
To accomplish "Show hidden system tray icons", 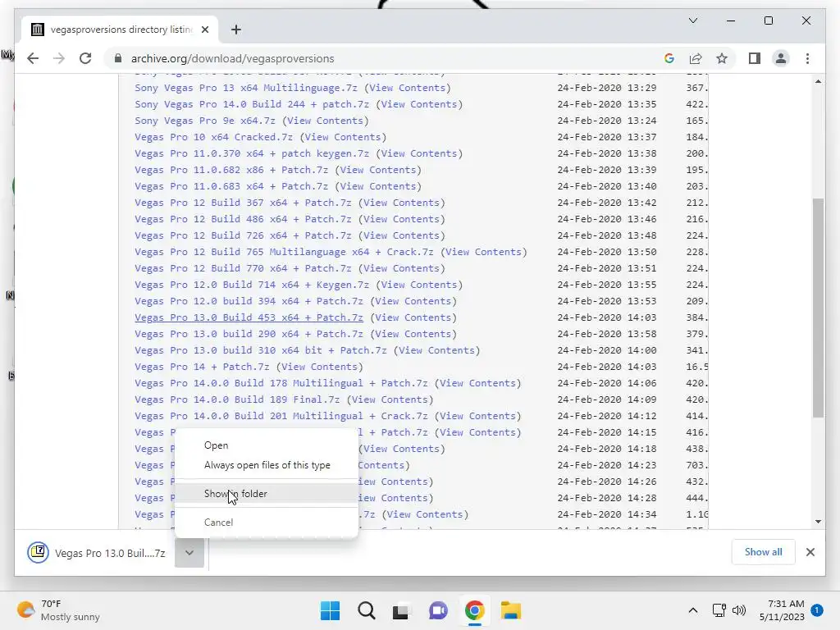I will tap(692, 610).
